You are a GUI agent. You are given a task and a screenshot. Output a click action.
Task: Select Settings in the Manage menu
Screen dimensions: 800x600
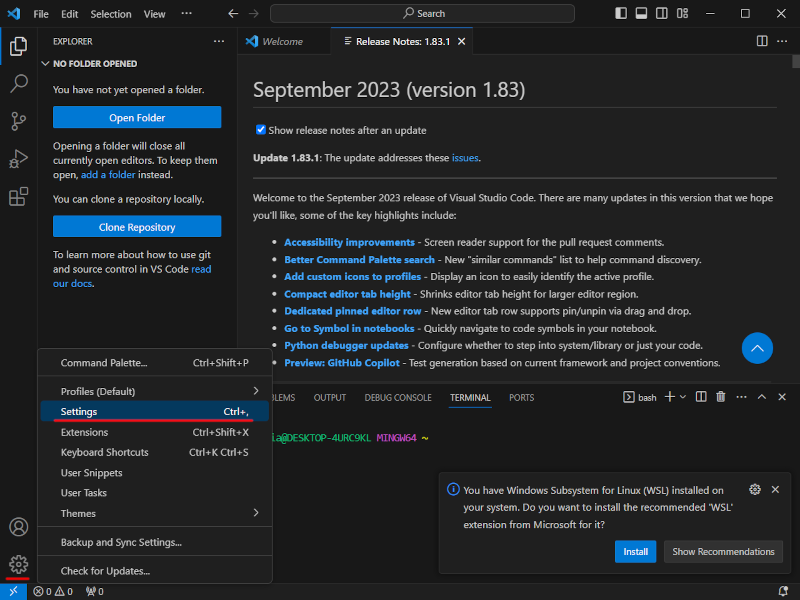[x=155, y=412]
